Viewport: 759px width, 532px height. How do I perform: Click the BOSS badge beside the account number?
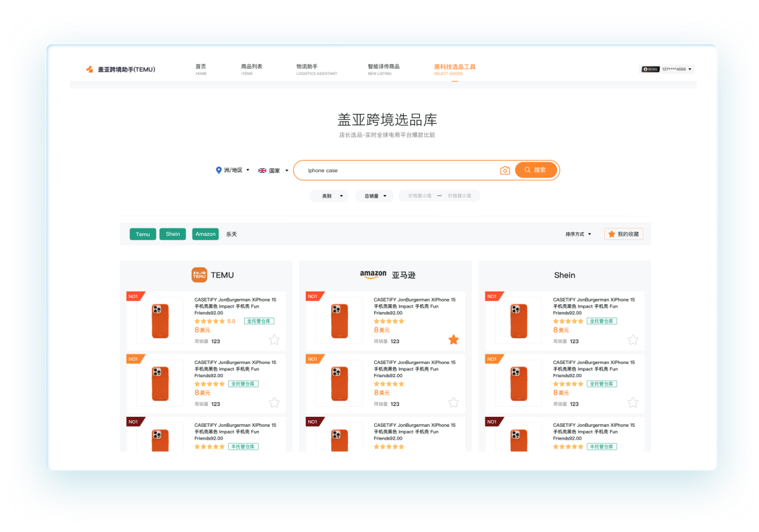point(650,69)
